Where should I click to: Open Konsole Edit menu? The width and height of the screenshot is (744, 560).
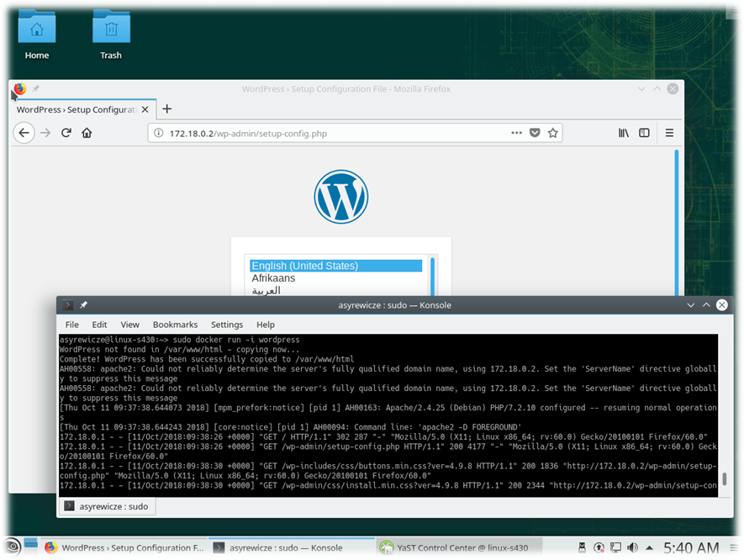(100, 325)
